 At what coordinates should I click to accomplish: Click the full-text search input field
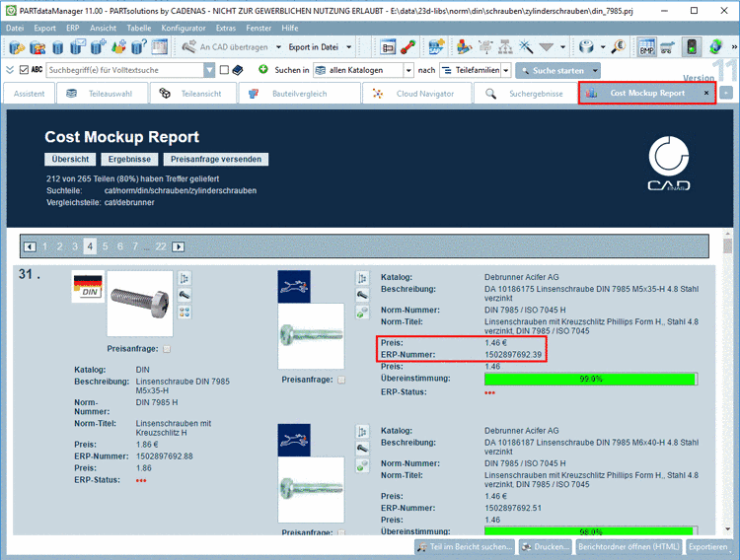point(125,70)
